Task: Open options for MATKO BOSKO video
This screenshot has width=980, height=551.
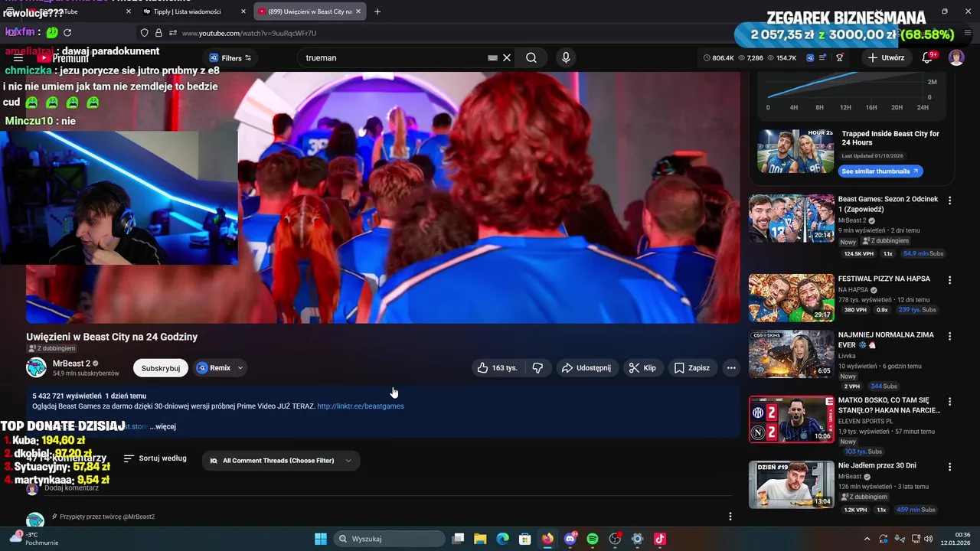Action: coord(950,402)
